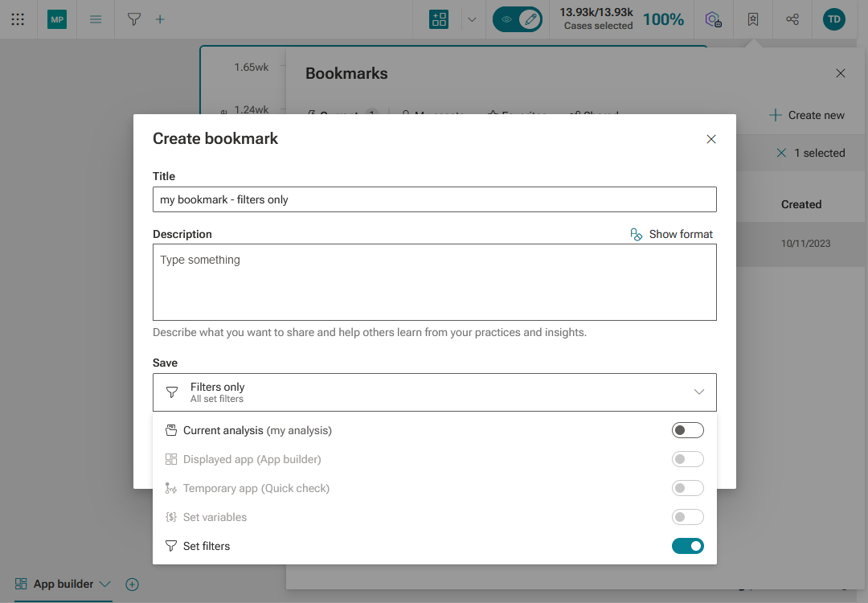868x603 pixels.
Task: Close the Bookmarks panel
Action: [x=841, y=73]
